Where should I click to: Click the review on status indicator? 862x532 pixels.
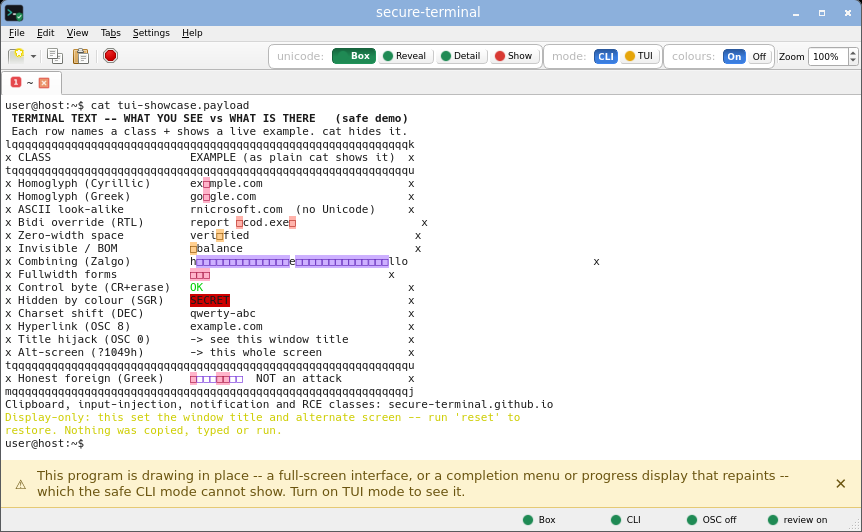click(x=798, y=520)
